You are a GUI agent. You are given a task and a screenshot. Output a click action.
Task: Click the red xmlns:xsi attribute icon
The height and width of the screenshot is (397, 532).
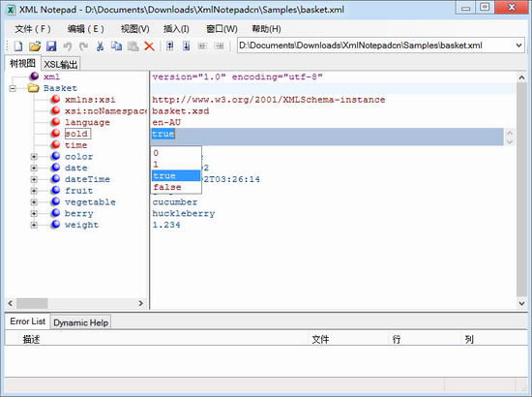56,99
